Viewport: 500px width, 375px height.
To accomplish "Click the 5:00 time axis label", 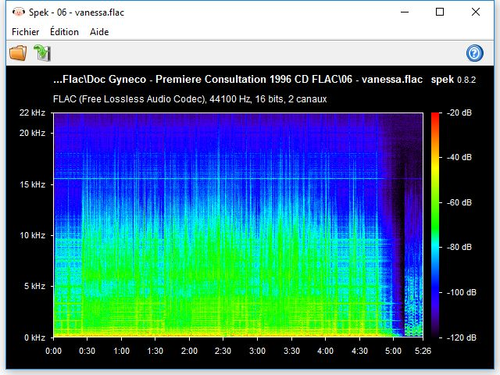I will coord(393,351).
